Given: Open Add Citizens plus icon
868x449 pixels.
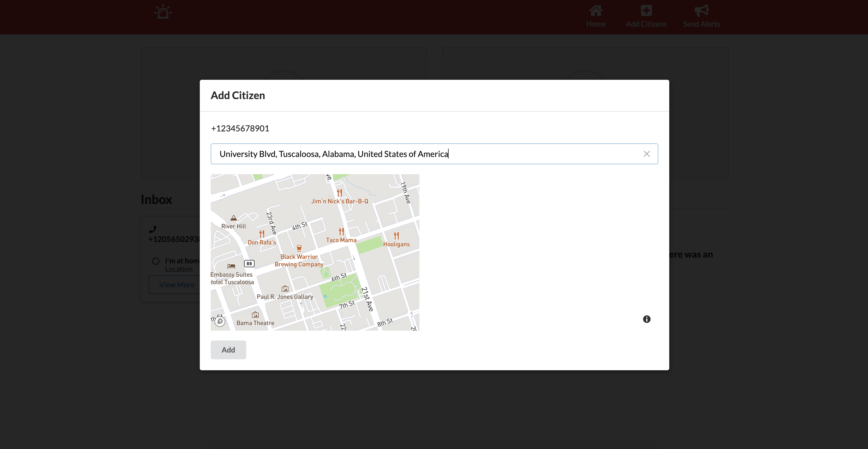Looking at the screenshot, I should pos(646,11).
